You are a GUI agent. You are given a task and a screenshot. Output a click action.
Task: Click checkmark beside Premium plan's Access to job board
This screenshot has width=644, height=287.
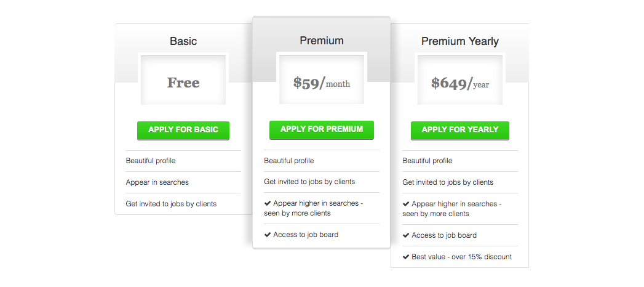coord(268,235)
